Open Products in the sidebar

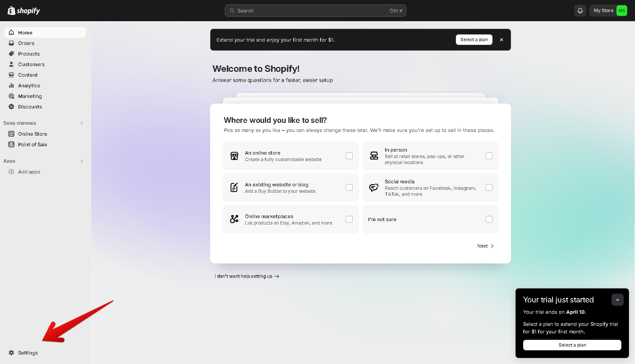click(45, 54)
